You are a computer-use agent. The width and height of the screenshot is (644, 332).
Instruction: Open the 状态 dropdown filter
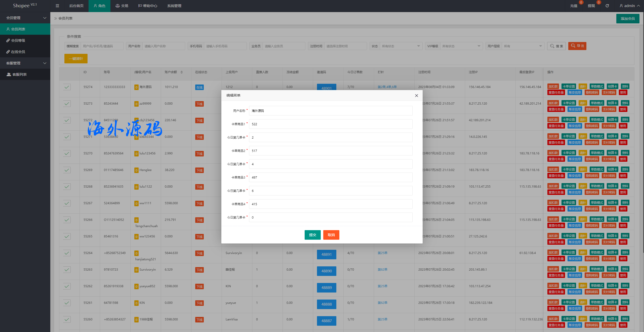click(x=401, y=46)
